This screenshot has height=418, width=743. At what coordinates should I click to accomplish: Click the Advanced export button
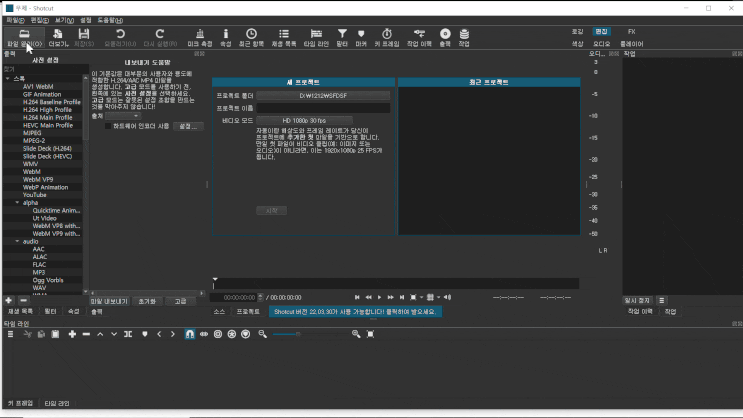181,301
